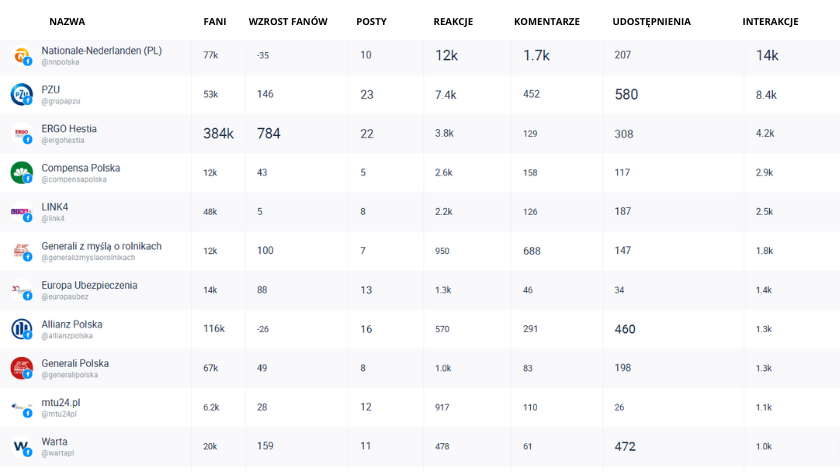Sort by INTERAKCJE column header
840x472 pixels.
pos(770,21)
